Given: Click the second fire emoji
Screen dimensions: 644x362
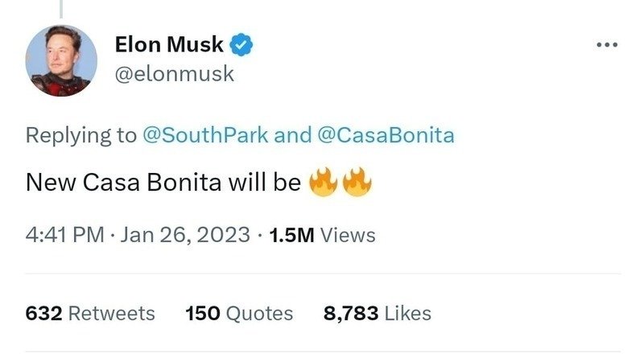Looking at the screenshot, I should click(357, 183).
